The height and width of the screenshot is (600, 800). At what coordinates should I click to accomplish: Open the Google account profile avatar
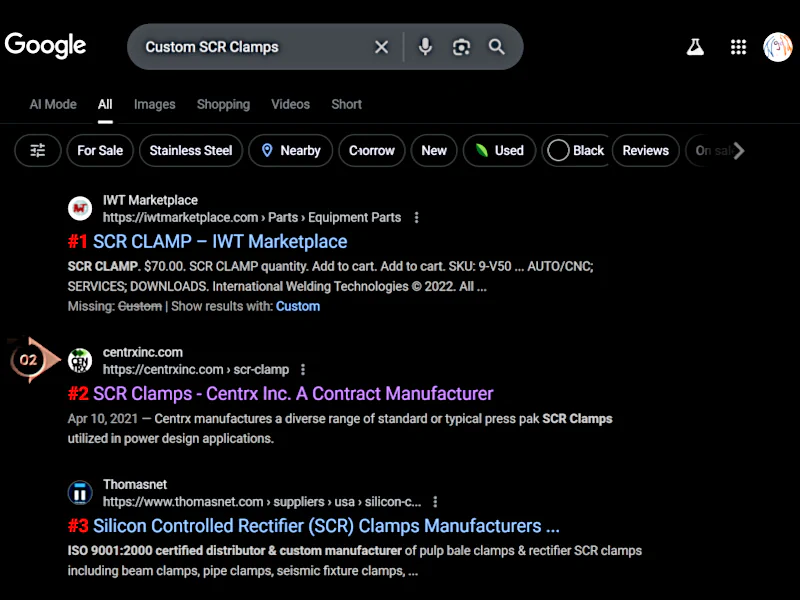click(x=777, y=47)
